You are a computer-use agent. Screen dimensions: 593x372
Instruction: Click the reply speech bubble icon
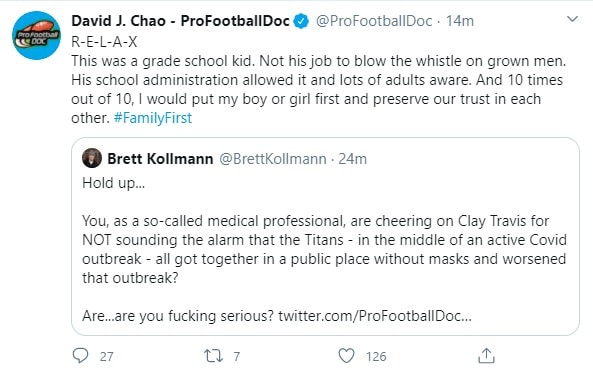(80, 356)
